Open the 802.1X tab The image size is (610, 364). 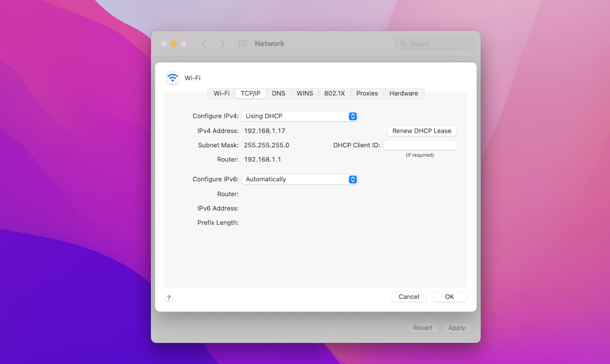coord(334,93)
